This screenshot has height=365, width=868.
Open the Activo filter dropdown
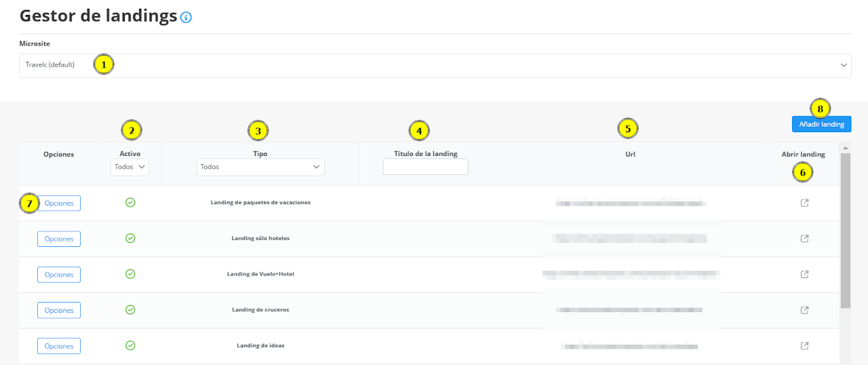(x=130, y=167)
